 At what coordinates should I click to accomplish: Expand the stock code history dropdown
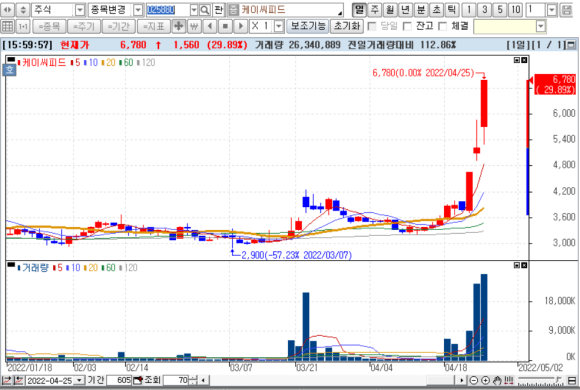click(194, 10)
